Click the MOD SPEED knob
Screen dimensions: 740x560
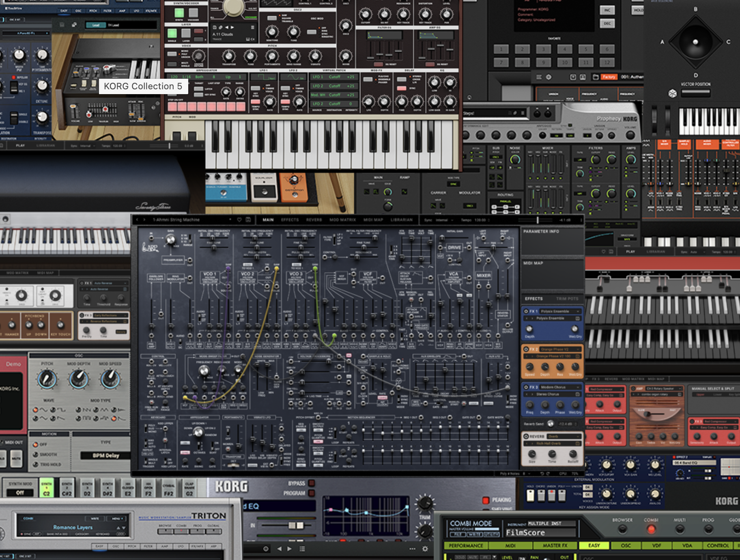tap(110, 379)
